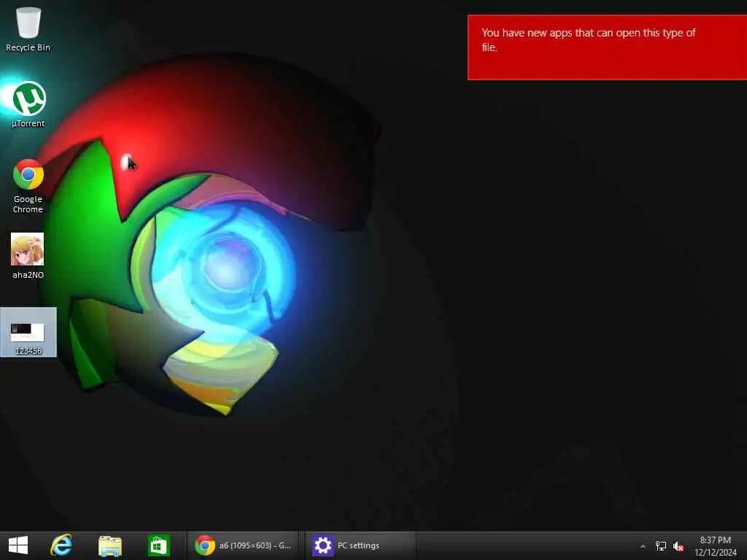Select the 123456 file on the desktop
Screen dimensions: 747x560
pos(28,332)
